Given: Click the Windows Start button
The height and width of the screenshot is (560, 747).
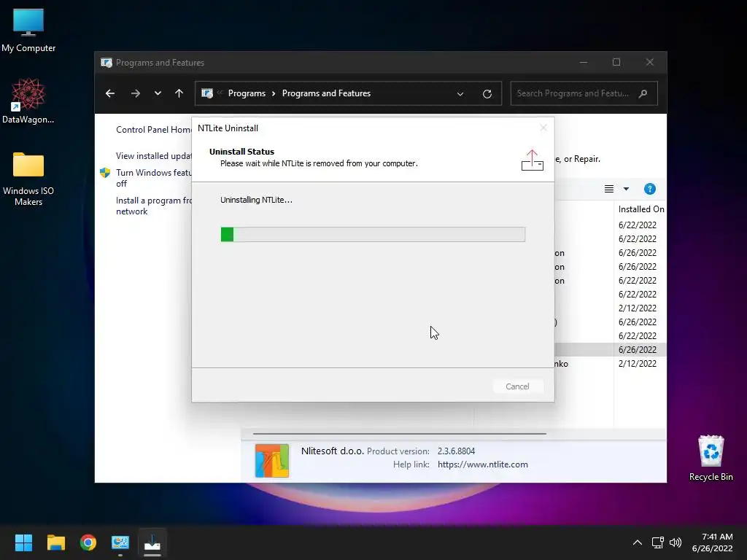Looking at the screenshot, I should point(23,542).
